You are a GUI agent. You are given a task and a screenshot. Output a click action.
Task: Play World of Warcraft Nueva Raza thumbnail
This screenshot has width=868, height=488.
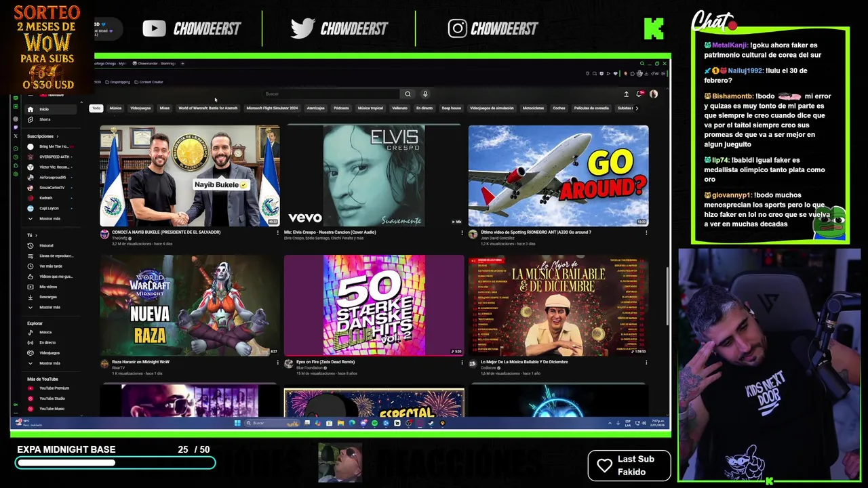(190, 306)
